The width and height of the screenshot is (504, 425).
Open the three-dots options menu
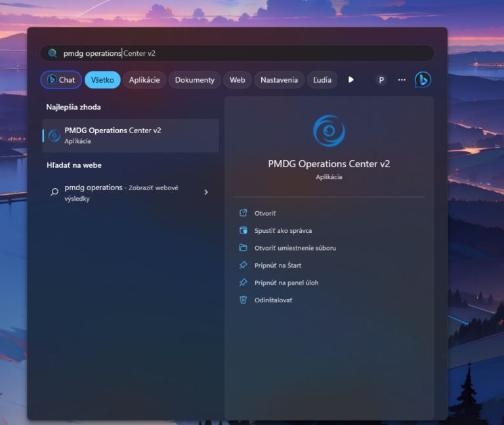[402, 79]
